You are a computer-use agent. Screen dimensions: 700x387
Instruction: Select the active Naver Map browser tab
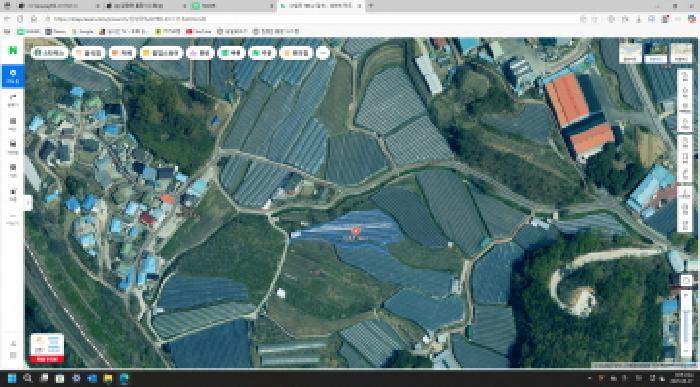320,6
